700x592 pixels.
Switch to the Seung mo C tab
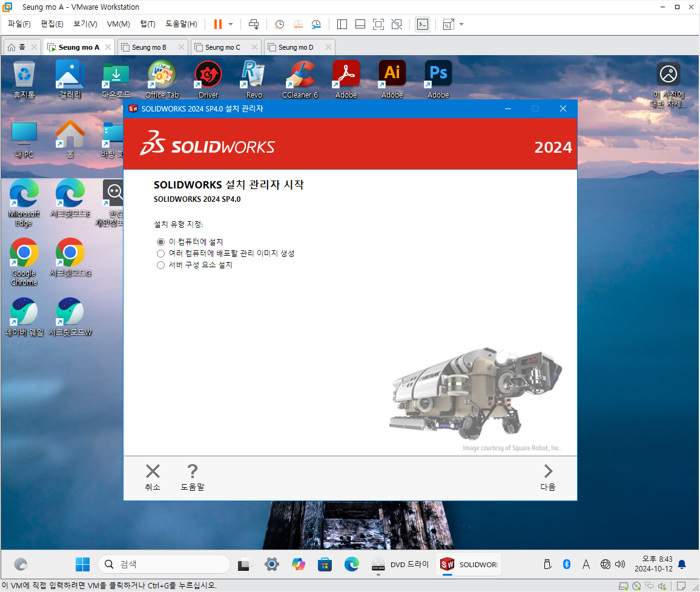222,47
